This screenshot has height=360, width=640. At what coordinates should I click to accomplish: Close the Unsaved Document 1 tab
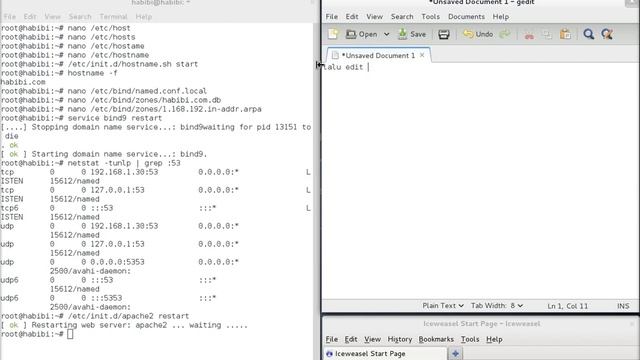tap(422, 55)
